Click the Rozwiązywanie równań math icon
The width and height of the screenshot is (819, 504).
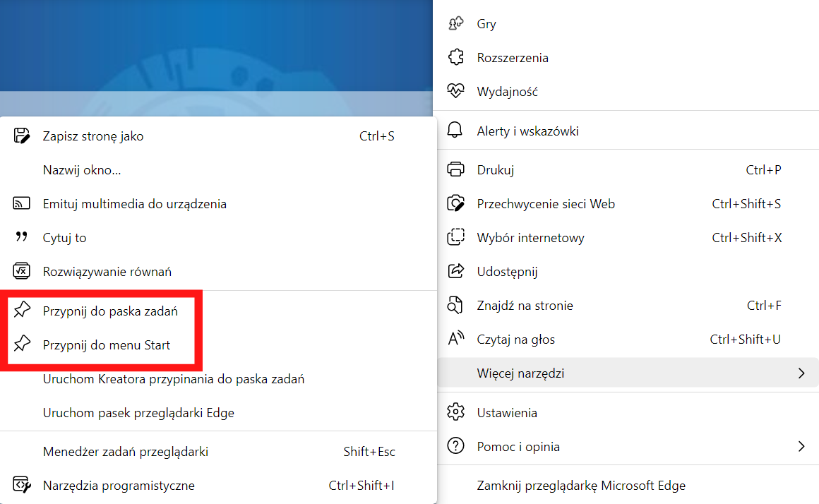click(x=21, y=272)
